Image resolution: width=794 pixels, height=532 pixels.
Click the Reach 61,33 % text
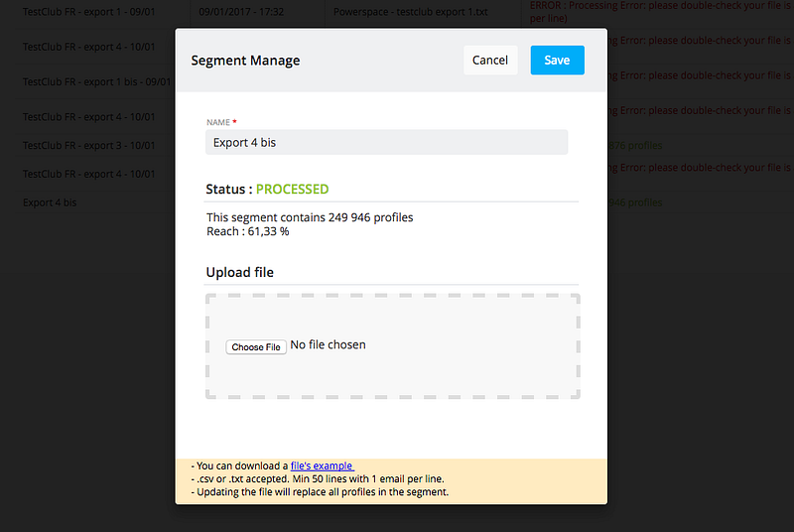[248, 231]
